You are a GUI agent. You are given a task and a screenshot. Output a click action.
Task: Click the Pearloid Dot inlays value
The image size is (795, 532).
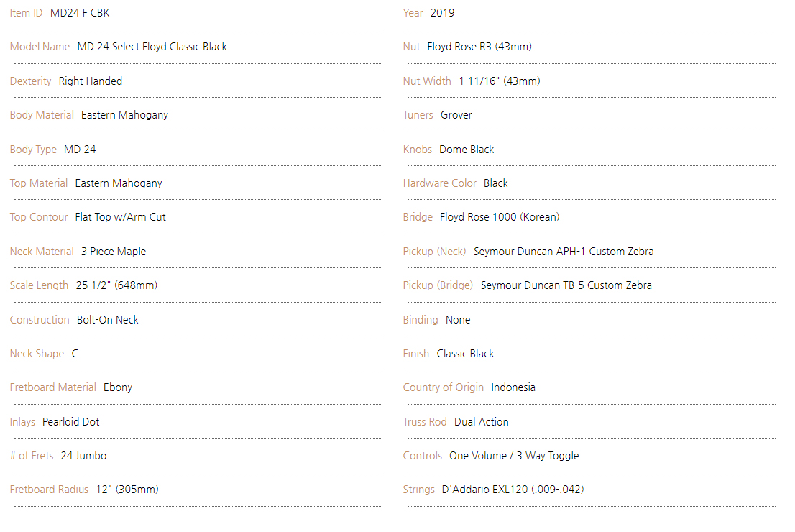coord(70,422)
